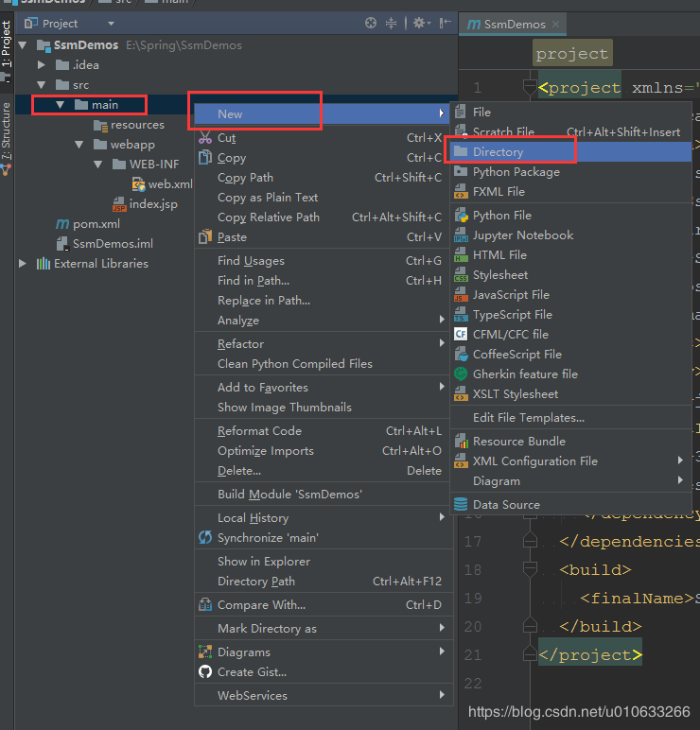Open the Project panel settings gear
The height and width of the screenshot is (730, 700).
(x=421, y=23)
